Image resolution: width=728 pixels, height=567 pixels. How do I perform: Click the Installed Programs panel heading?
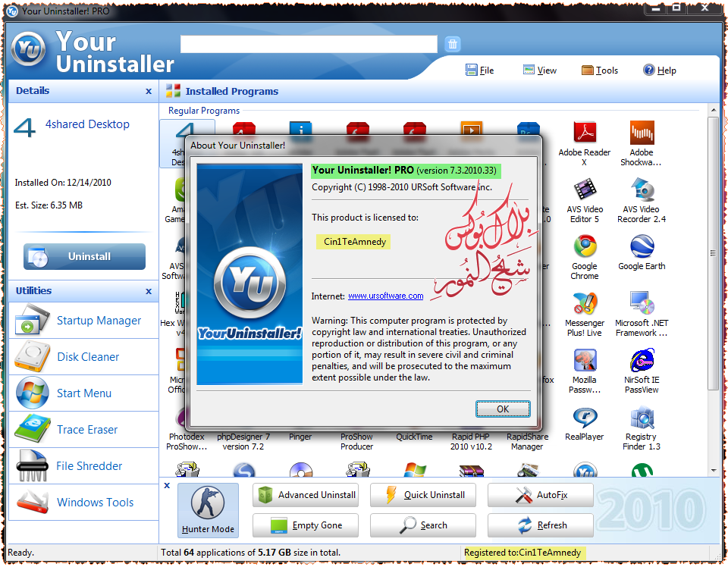pyautogui.click(x=232, y=92)
